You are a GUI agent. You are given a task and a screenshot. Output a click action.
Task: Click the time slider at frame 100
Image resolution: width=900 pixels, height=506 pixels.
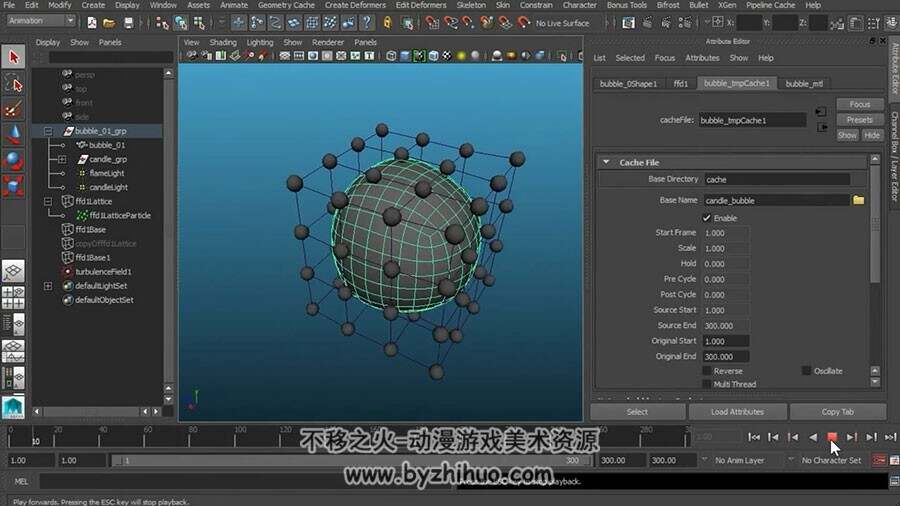235,439
